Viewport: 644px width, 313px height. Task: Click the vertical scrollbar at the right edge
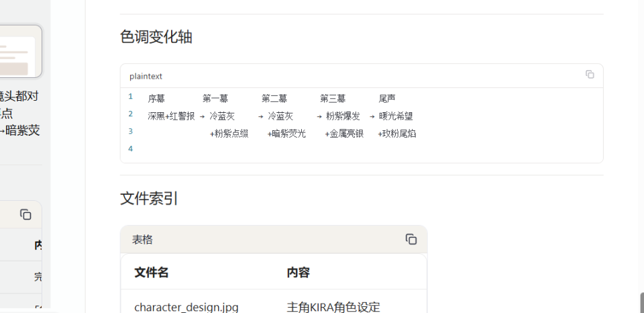click(x=641, y=302)
